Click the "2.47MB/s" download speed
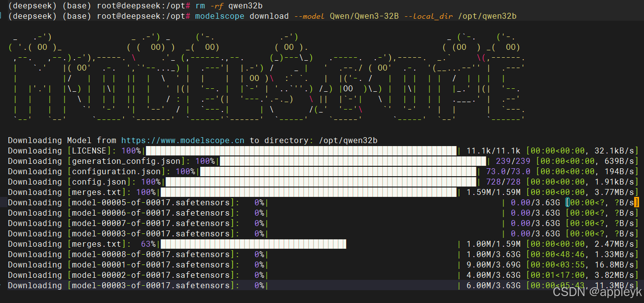This screenshot has width=644, height=303. tap(614, 244)
